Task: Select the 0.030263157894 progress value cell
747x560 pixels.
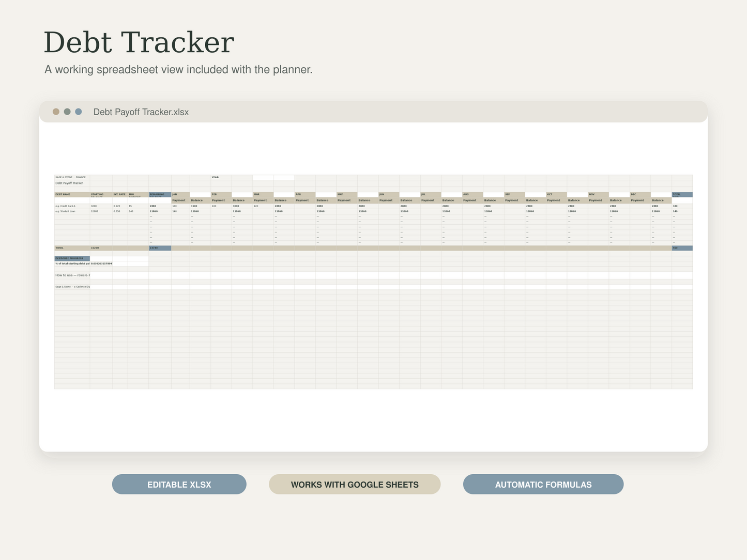Action: (101, 263)
